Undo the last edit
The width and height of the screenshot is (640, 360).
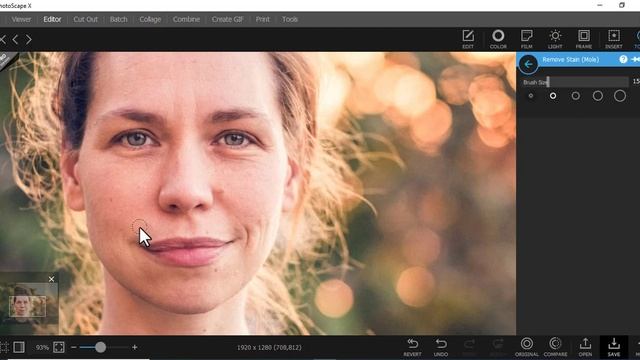(x=441, y=347)
